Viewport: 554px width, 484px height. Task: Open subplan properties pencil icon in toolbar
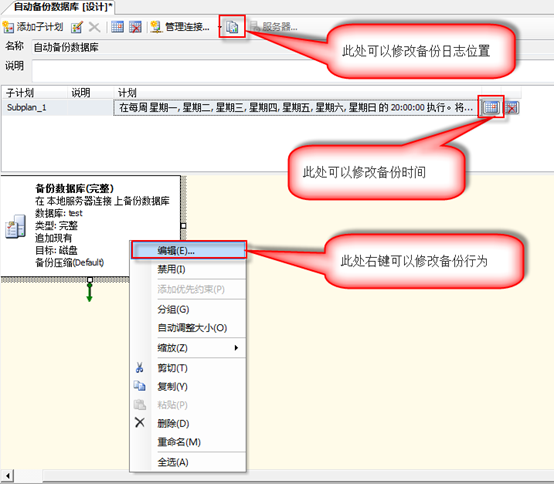[77, 27]
